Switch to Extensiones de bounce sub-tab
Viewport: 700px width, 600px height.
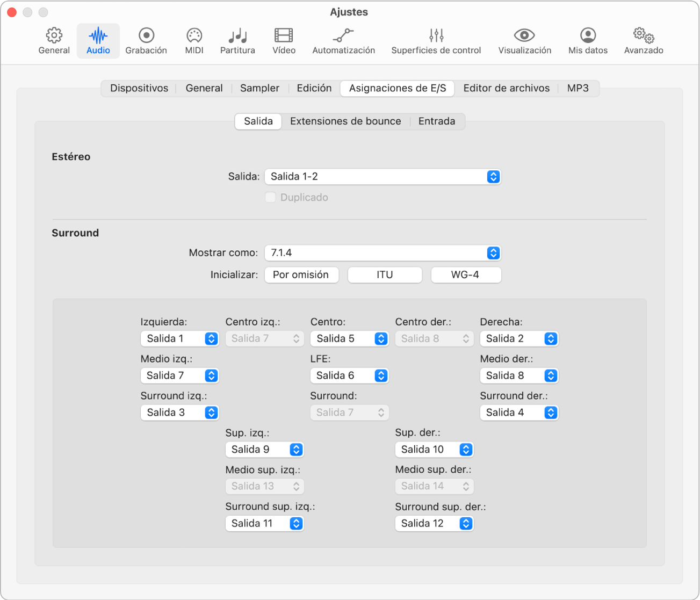tap(345, 121)
